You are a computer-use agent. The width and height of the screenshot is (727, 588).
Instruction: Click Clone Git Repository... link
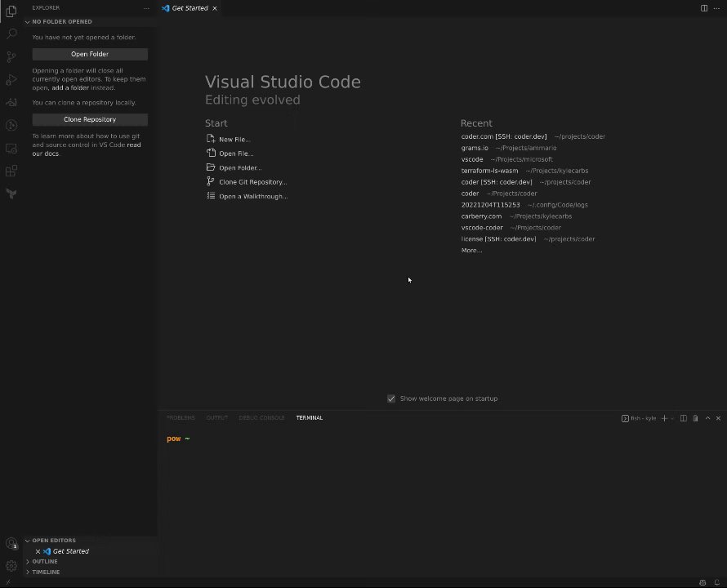pyautogui.click(x=253, y=182)
